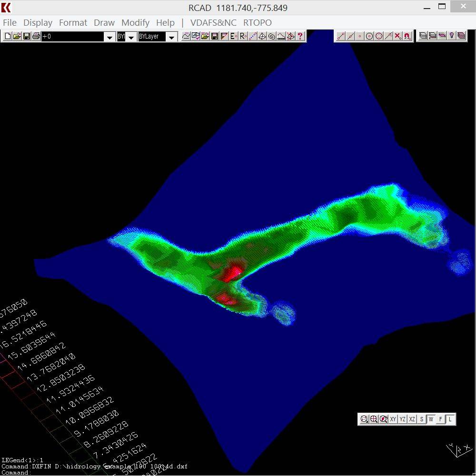Image resolution: width=476 pixels, height=476 pixels.
Task: Click the snap-to-circle-center icon
Action: click(x=369, y=36)
